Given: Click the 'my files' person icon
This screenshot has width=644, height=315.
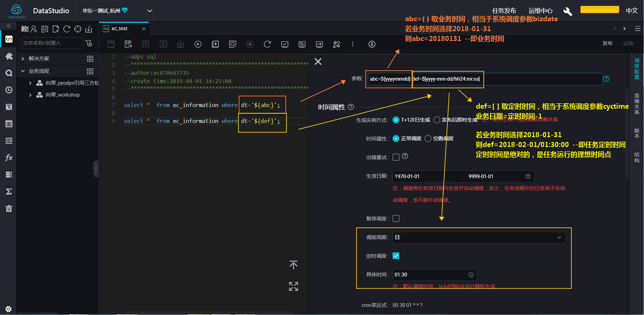Looking at the screenshot, I should (34, 29).
